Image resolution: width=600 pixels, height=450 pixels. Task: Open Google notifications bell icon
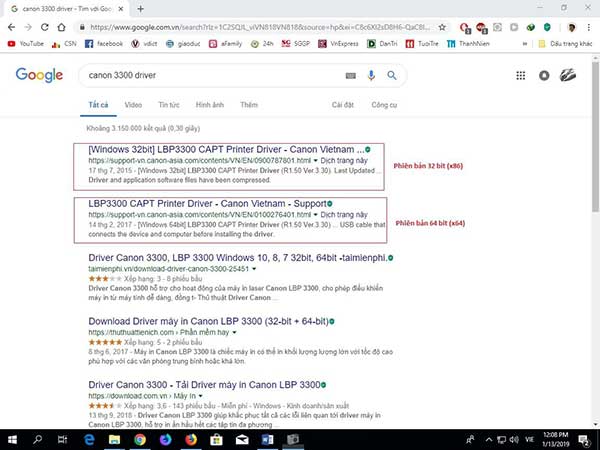[544, 75]
